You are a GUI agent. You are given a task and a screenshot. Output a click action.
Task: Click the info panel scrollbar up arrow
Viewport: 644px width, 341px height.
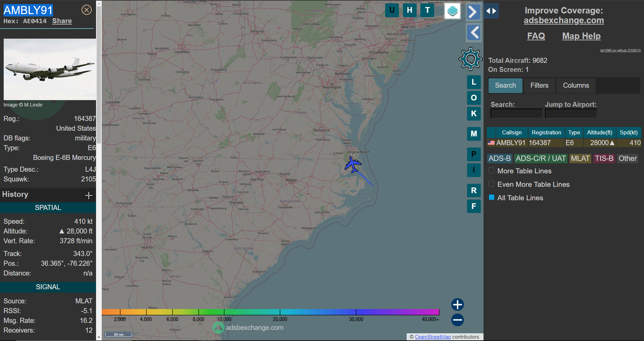coord(99,3)
